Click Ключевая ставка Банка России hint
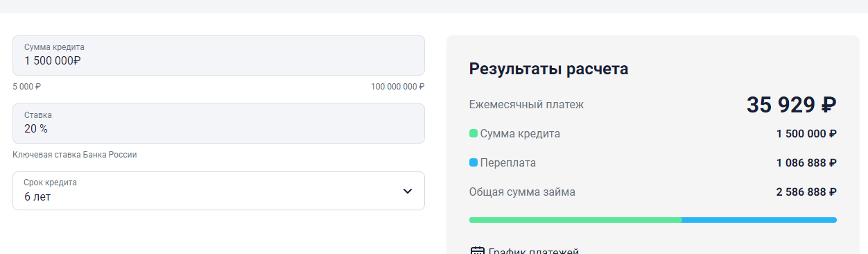868x254 pixels. tap(75, 155)
